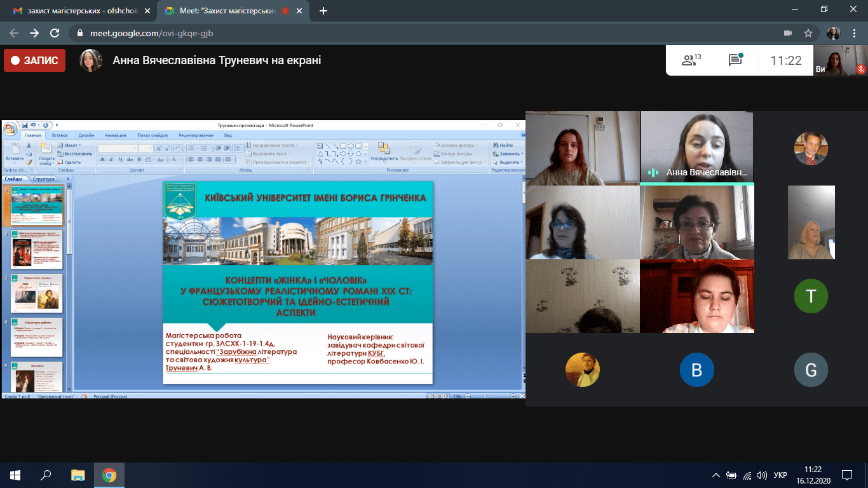Toggle bold formatting in the PowerPoint ribbon
This screenshot has width=868, height=488.
pos(102,159)
